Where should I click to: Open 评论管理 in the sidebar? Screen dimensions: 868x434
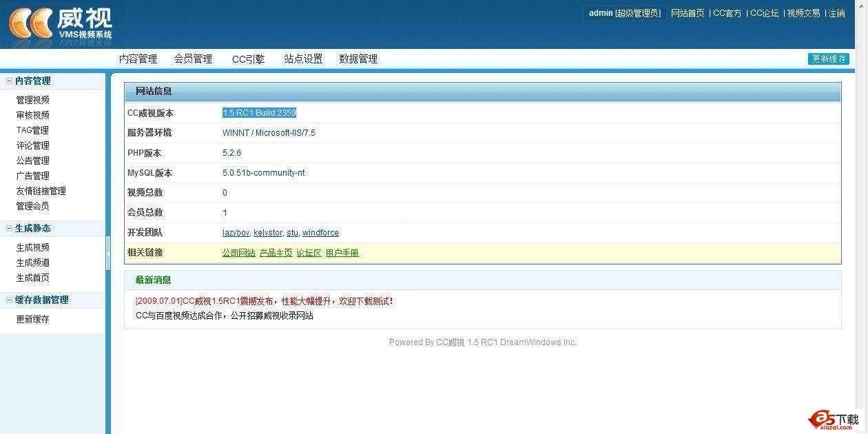[33, 145]
